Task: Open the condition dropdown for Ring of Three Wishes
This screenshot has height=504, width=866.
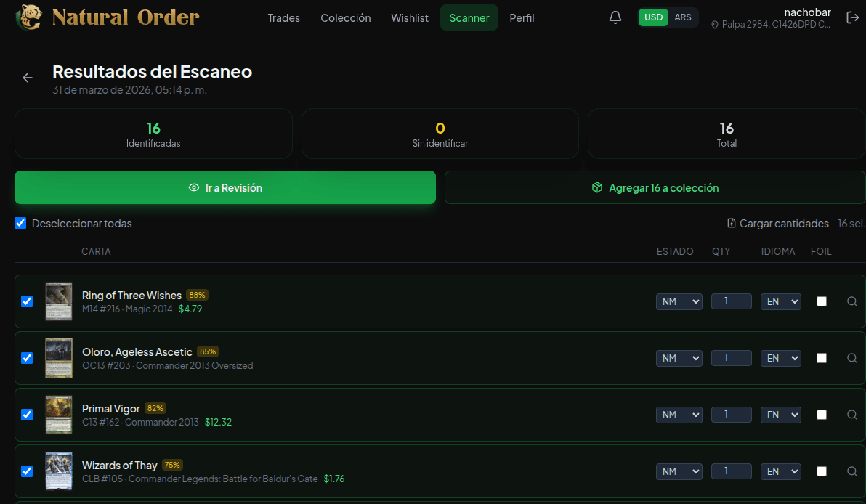Action: click(x=679, y=301)
